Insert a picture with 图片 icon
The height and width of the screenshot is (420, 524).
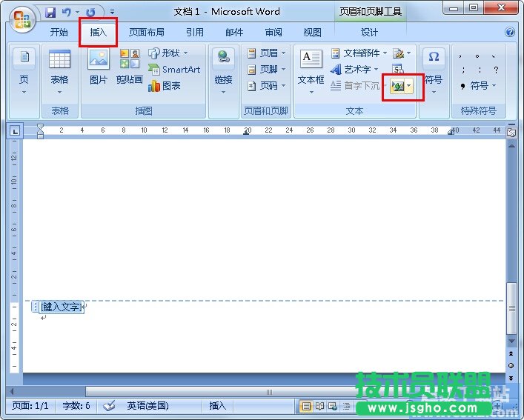(98, 66)
